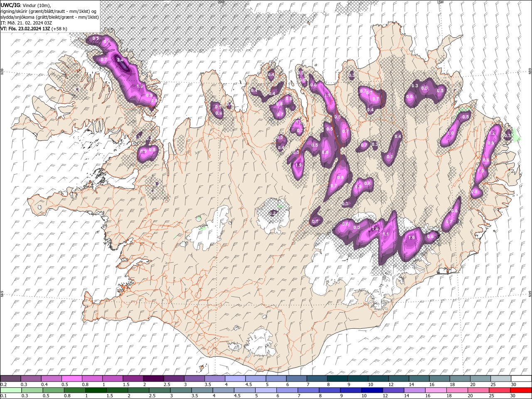
Task: Select the darkest green swatch above bottom-row 1 label
Action: tap(96, 390)
